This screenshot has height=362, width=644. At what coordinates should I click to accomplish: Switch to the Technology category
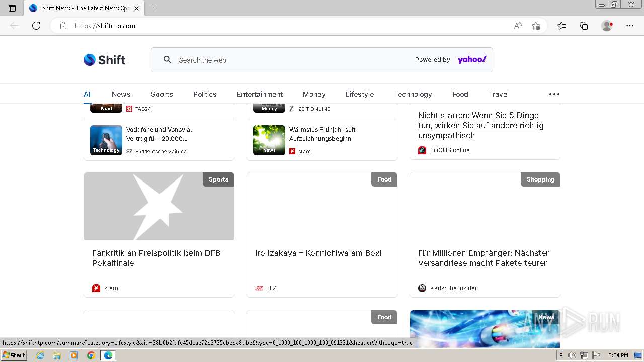(x=413, y=94)
